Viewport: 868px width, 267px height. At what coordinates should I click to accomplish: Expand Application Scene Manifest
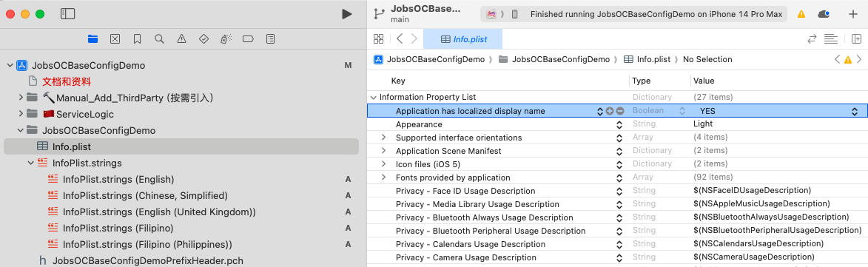tap(383, 150)
